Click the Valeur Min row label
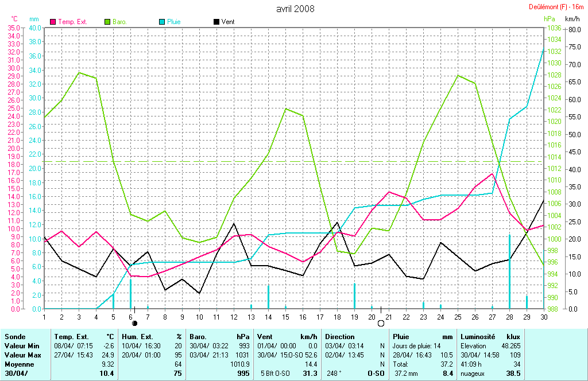Screen dimensions: 588x381 click(x=22, y=346)
